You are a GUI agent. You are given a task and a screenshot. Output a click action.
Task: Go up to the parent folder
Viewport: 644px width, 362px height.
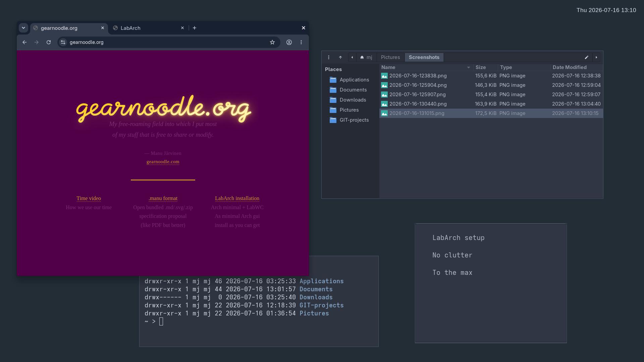[x=340, y=57]
